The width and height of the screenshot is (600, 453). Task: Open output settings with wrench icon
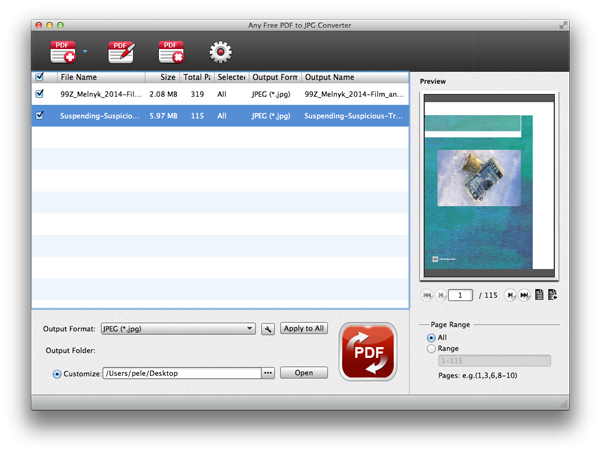coord(268,329)
